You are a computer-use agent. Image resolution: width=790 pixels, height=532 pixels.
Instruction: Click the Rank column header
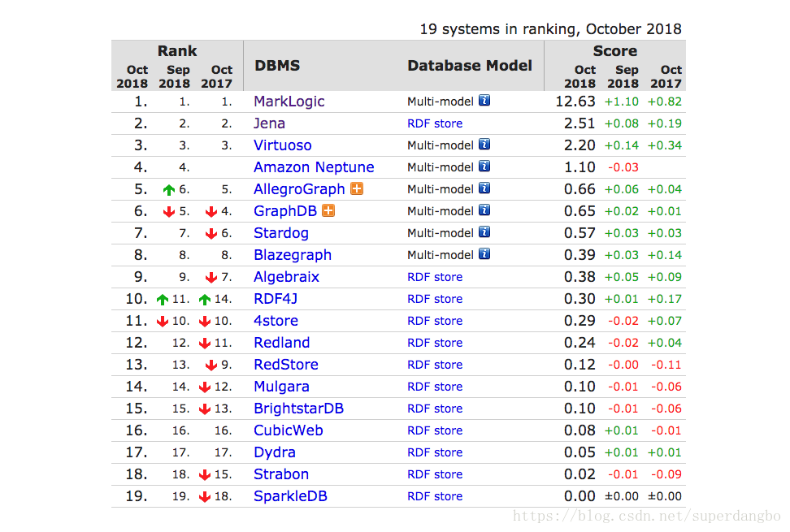coord(177,51)
